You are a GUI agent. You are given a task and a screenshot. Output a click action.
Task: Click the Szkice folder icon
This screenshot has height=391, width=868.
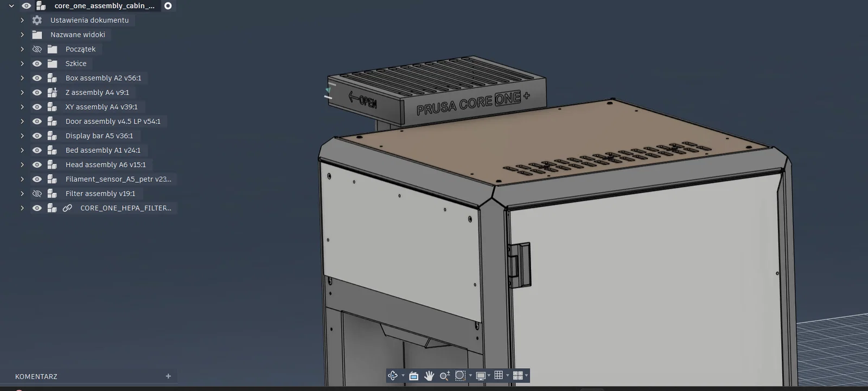tap(52, 63)
